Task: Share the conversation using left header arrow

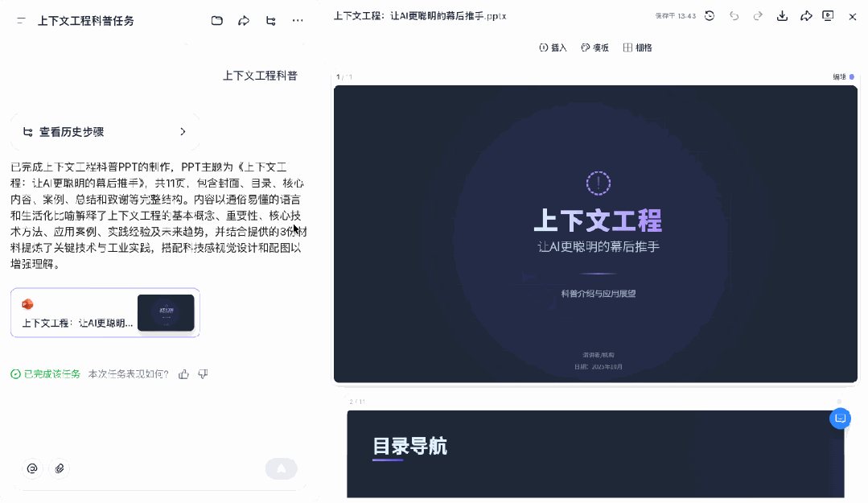Action: tap(244, 21)
